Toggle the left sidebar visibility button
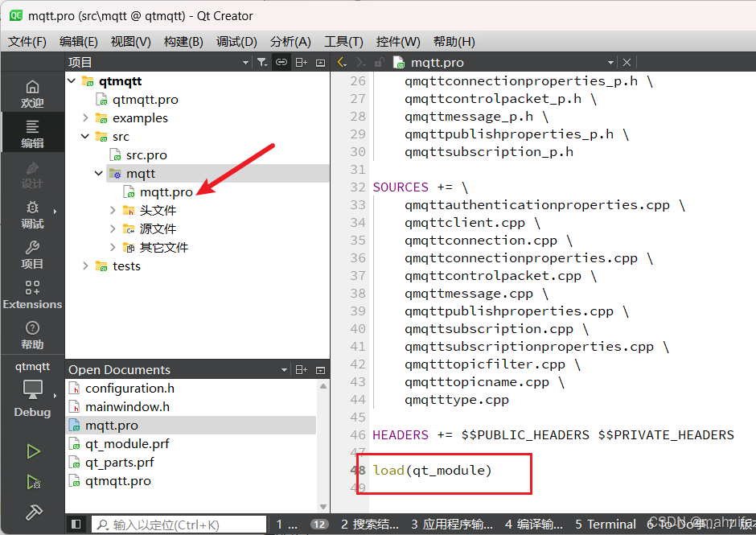 coord(76,524)
